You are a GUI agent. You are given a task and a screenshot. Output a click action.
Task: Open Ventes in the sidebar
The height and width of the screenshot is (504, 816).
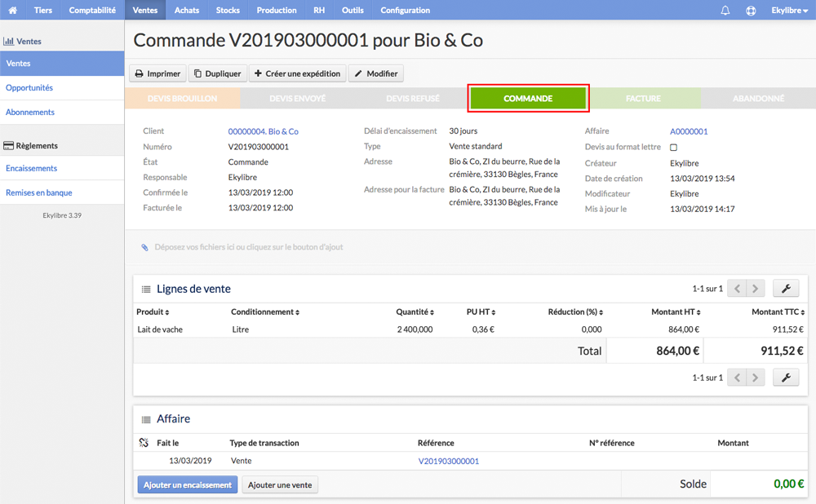tap(62, 64)
